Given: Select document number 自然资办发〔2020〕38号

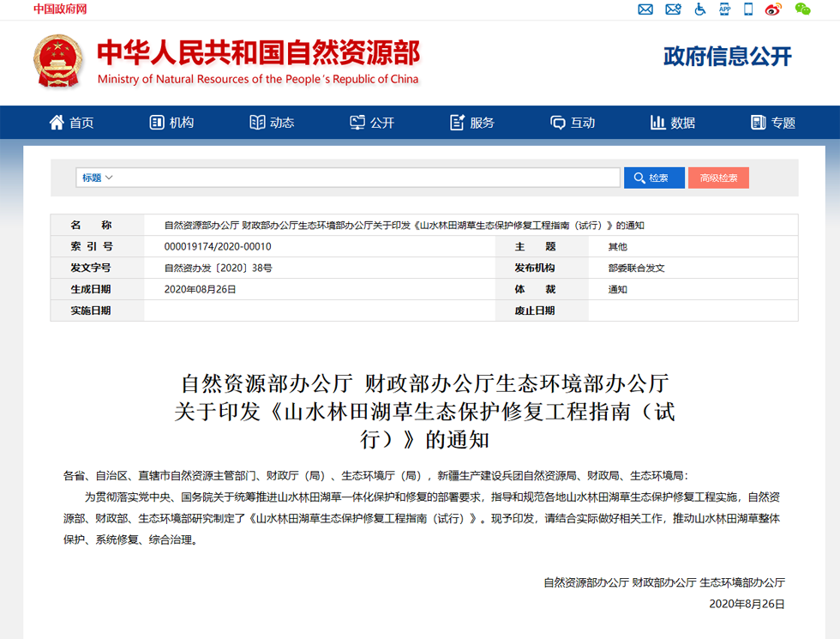Looking at the screenshot, I should (x=218, y=268).
